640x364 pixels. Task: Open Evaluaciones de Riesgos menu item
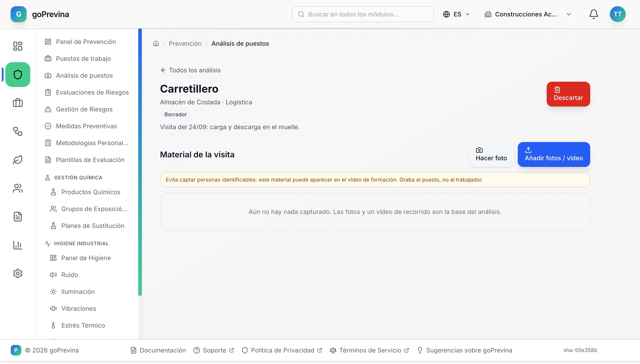coord(87,92)
